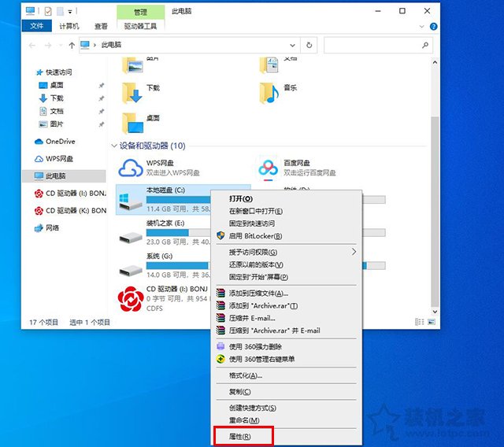The image size is (504, 447).
Task: Select the 系统 (G:) drive icon
Action: coord(131,271)
